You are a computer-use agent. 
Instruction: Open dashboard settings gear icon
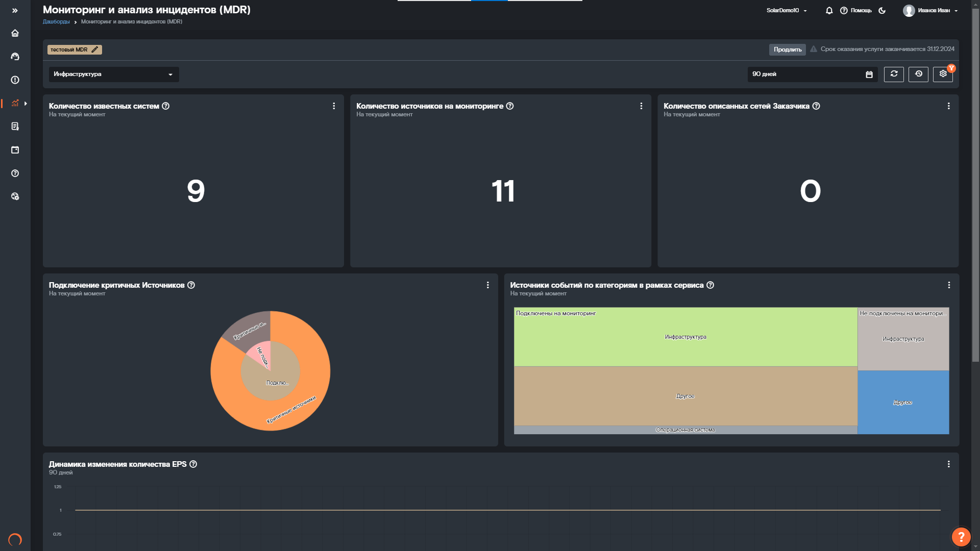click(x=943, y=74)
